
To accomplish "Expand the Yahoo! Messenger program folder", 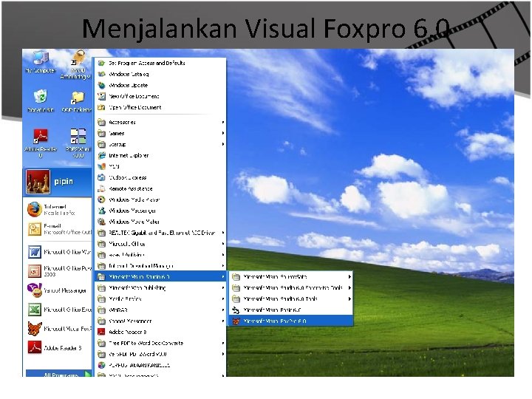I will (160, 321).
